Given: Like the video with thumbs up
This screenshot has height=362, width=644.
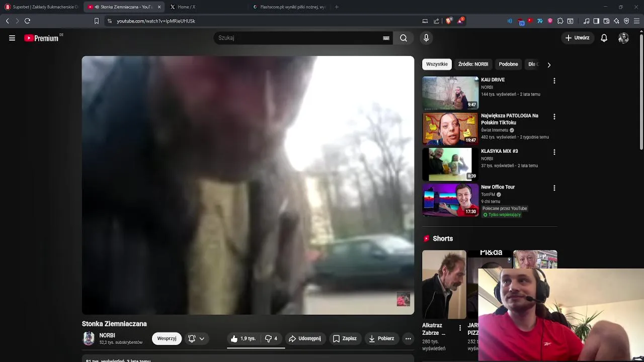Looking at the screenshot, I should (244, 339).
